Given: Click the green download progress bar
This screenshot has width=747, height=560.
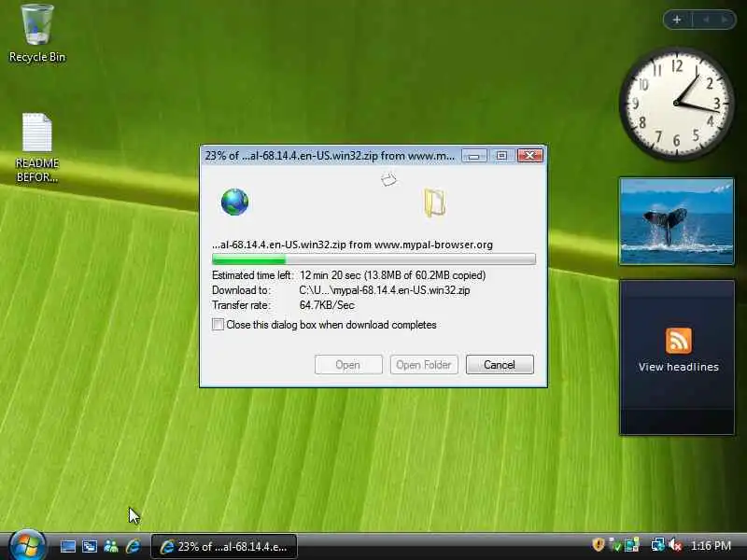Looking at the screenshot, I should [x=373, y=259].
